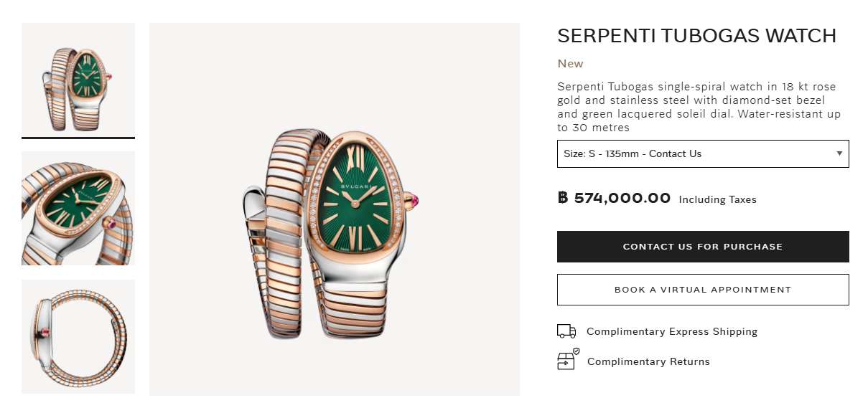868x403 pixels.
Task: View the side-profile bracelet thumbnail
Action: (x=78, y=336)
